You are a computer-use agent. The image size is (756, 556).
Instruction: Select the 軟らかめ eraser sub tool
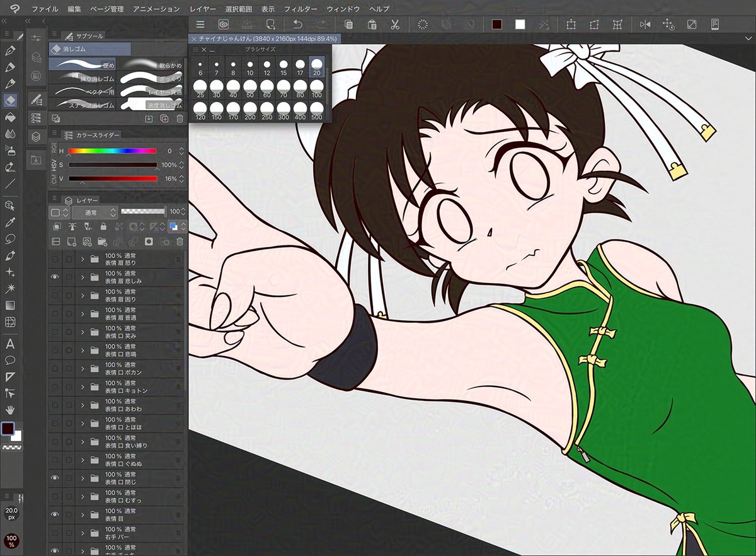point(152,64)
